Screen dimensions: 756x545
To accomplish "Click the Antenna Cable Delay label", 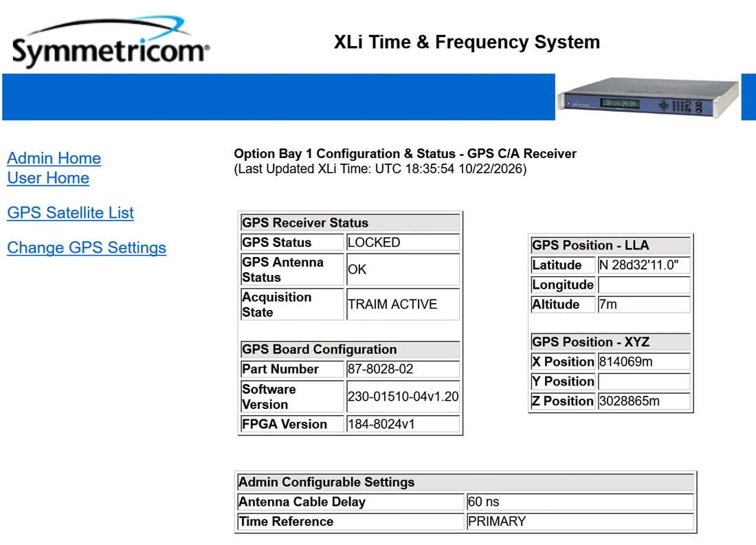I will pyautogui.click(x=302, y=502).
